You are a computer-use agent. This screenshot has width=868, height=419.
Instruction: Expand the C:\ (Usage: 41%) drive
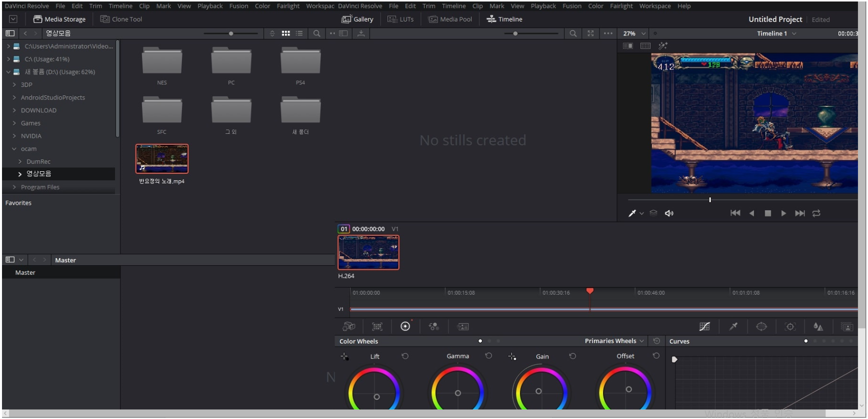pos(8,59)
